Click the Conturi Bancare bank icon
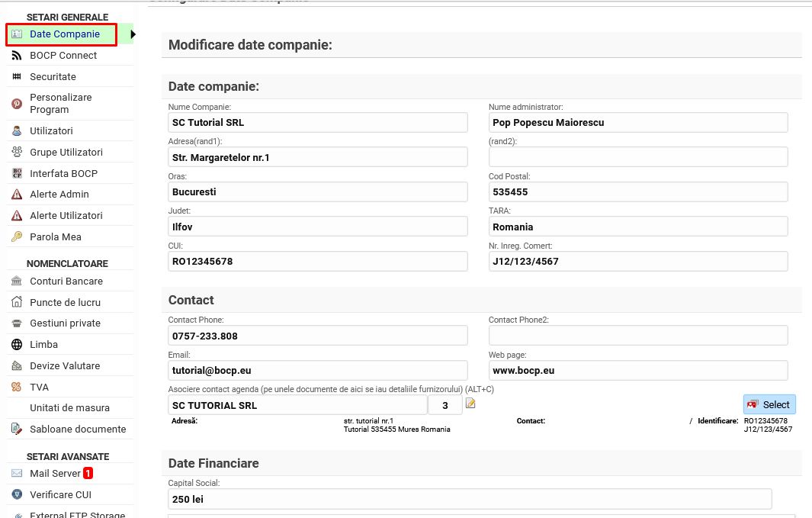The width and height of the screenshot is (812, 518). pos(17,282)
